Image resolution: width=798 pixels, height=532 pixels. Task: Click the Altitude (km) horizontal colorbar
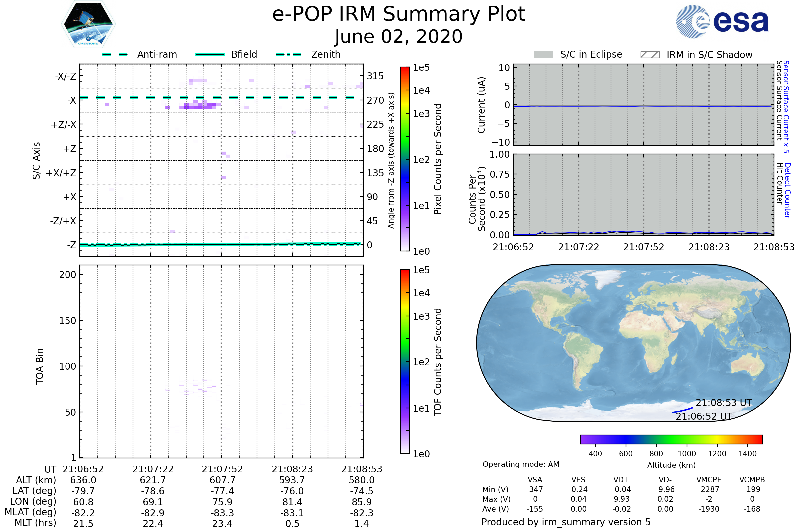(x=671, y=439)
